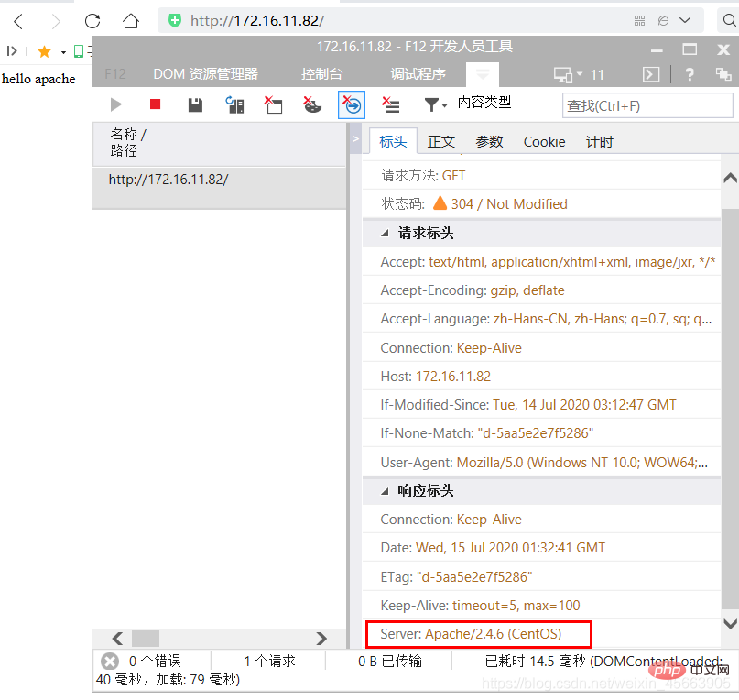Export captured traffic with save icon
The width and height of the screenshot is (739, 700).
coord(195,104)
